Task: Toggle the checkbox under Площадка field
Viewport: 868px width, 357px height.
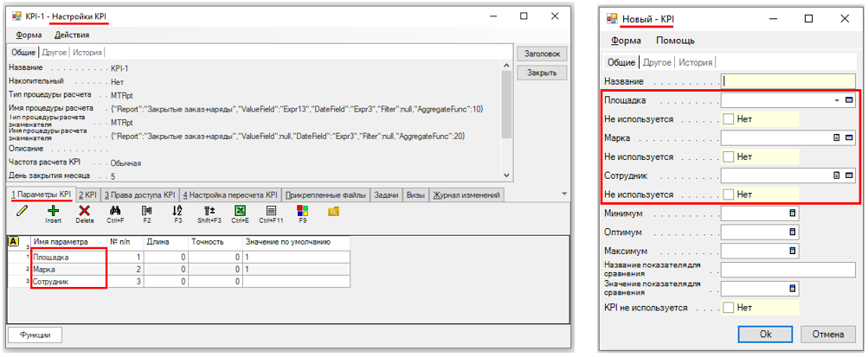Action: click(729, 119)
